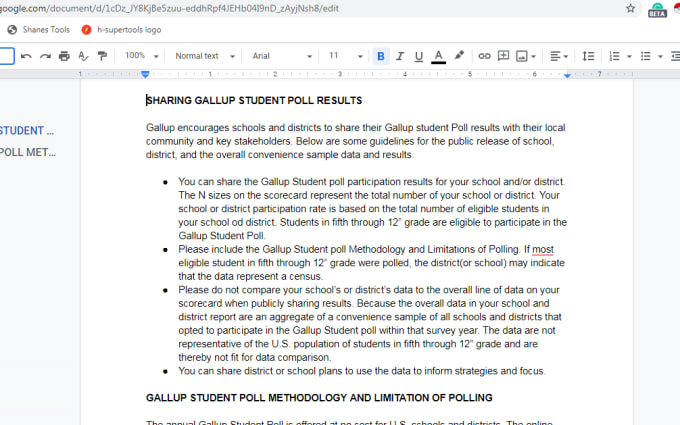The image size is (680, 425).
Task: Apply a numbered list
Action: click(614, 56)
